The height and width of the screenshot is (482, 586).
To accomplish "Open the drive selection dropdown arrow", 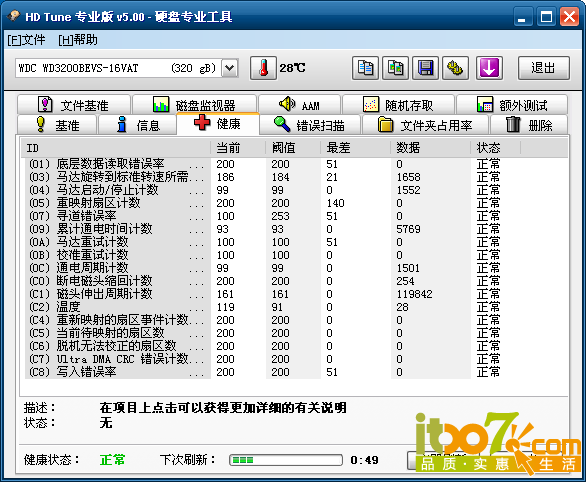I will tap(230, 68).
